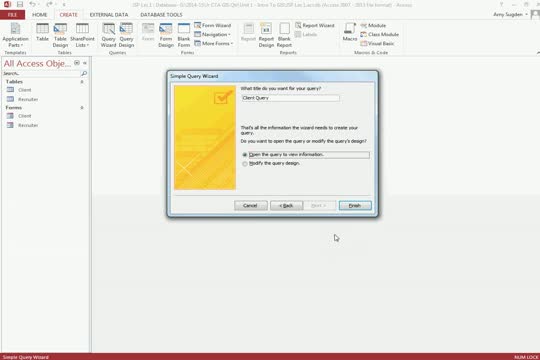
Task: Start the Report Wizard
Action: pyautogui.click(x=315, y=25)
